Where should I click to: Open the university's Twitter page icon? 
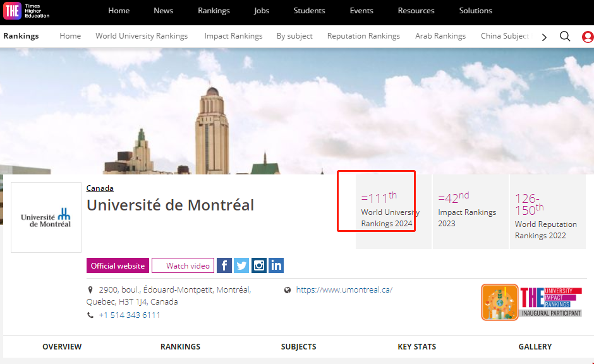(241, 265)
